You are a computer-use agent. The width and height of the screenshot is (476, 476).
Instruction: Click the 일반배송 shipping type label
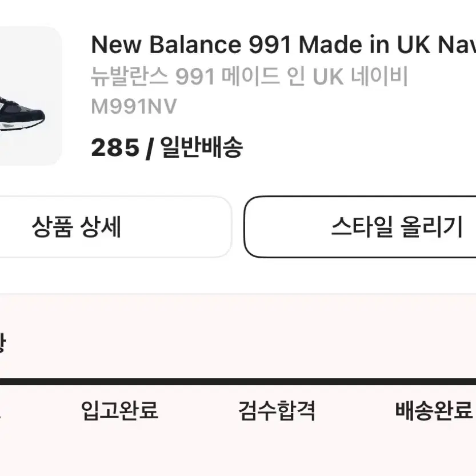pyautogui.click(x=201, y=147)
